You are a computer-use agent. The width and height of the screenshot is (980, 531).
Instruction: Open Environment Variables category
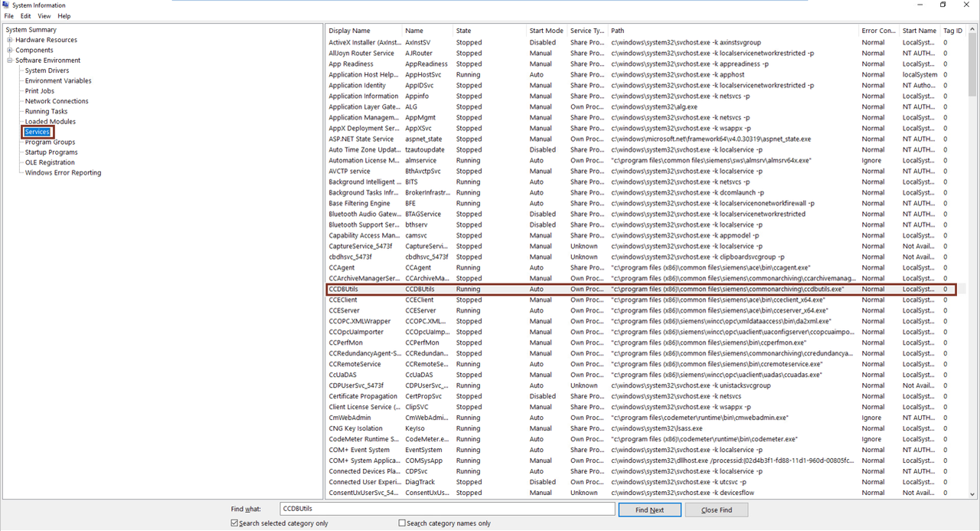point(58,80)
